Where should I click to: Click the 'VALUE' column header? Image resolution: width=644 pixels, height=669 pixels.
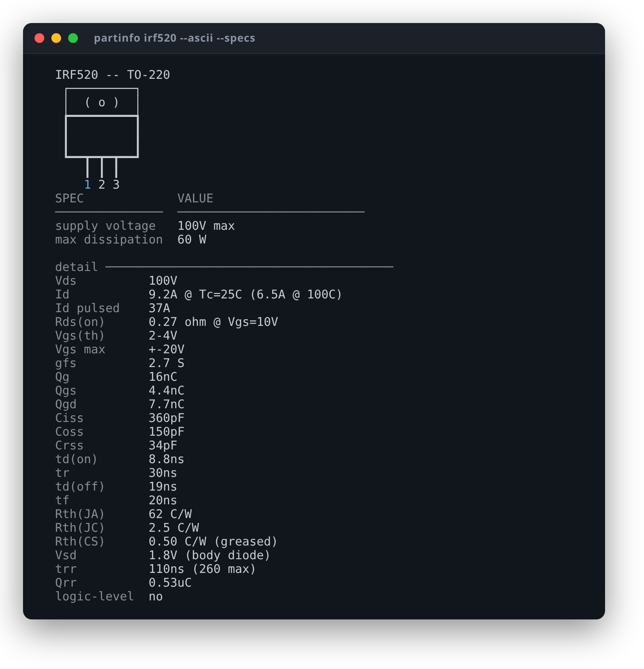point(195,198)
